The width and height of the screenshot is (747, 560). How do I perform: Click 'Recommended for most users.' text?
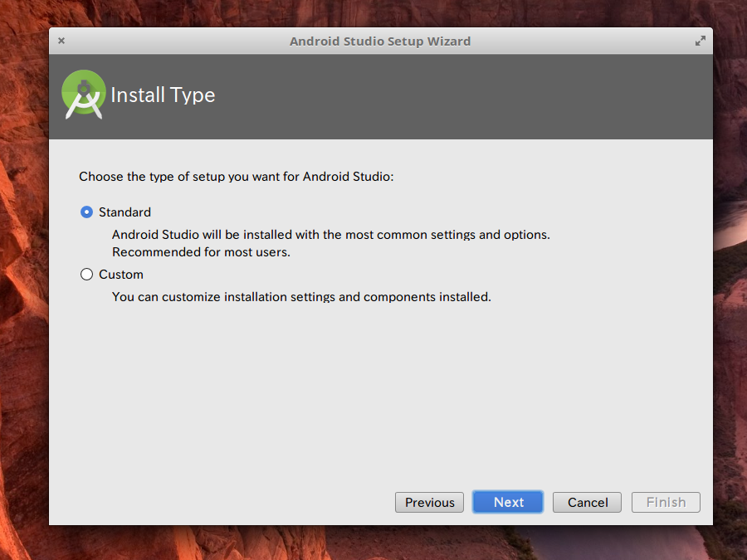[x=201, y=252]
